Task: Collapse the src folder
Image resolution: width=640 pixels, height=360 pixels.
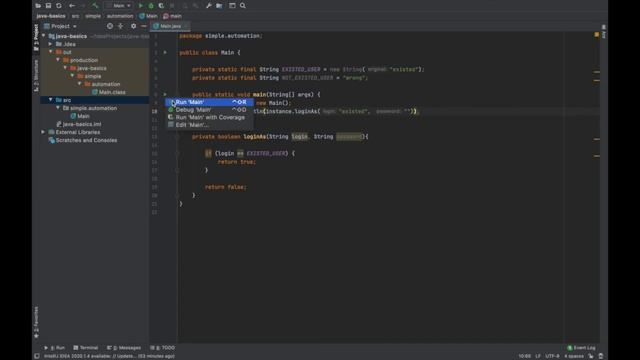Action: 51,100
